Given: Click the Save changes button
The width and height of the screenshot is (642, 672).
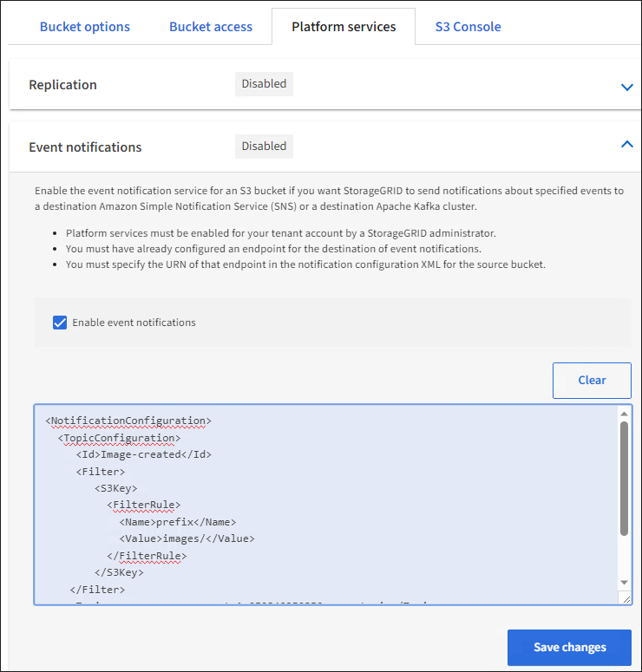Looking at the screenshot, I should pyautogui.click(x=569, y=647).
